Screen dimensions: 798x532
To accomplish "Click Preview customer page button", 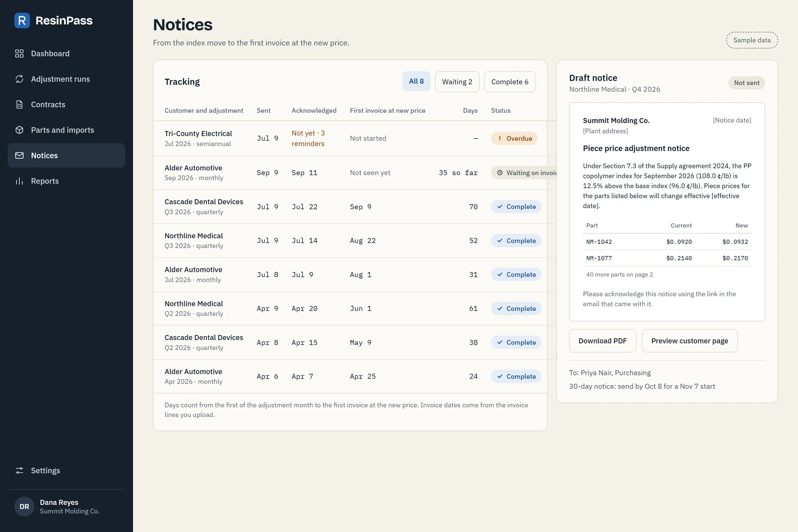I will coord(690,341).
